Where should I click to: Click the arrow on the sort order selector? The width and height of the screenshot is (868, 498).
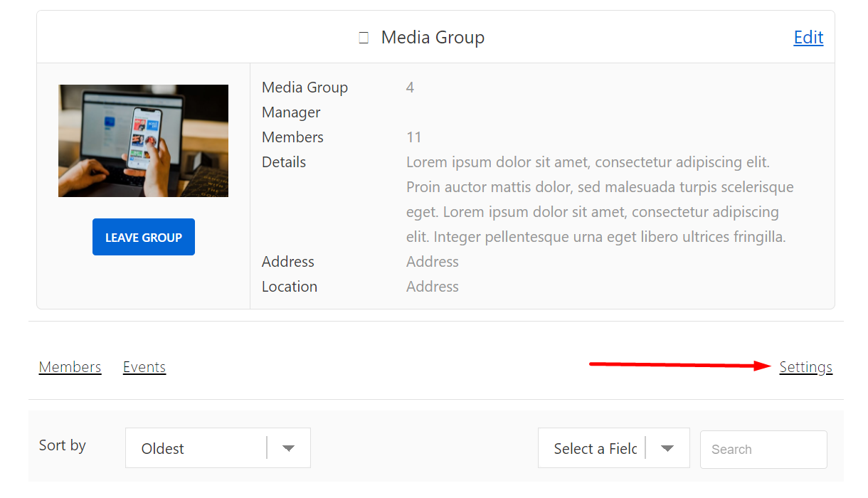288,448
